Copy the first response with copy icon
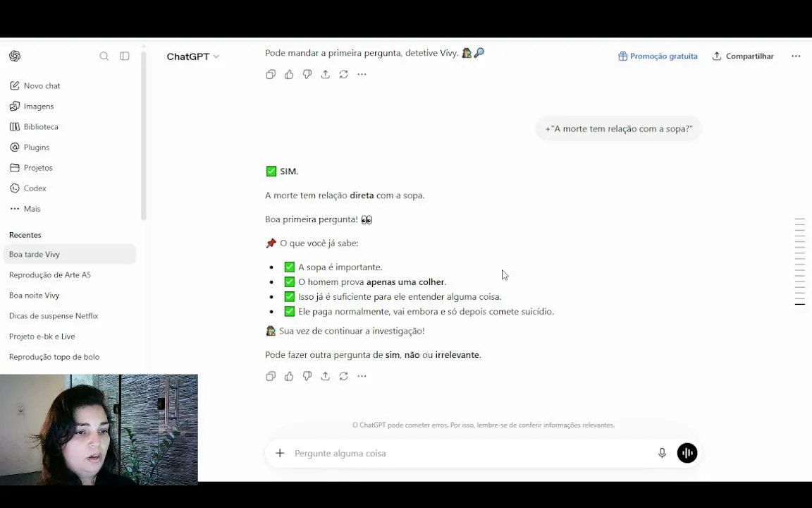The height and width of the screenshot is (508, 812). tap(271, 74)
